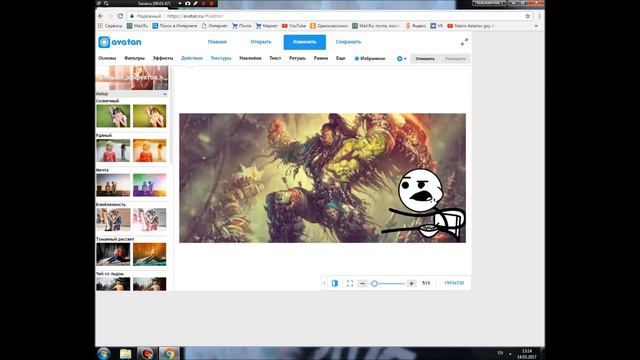Expand the Набор set dropdown
This screenshot has height=360, width=640.
(x=131, y=94)
